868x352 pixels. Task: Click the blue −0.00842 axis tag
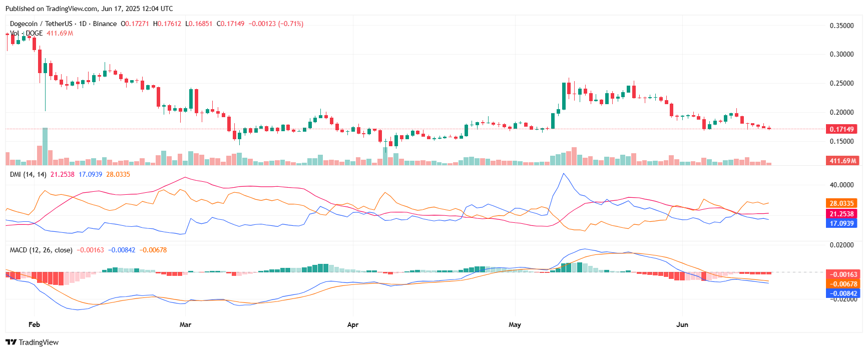click(x=843, y=293)
